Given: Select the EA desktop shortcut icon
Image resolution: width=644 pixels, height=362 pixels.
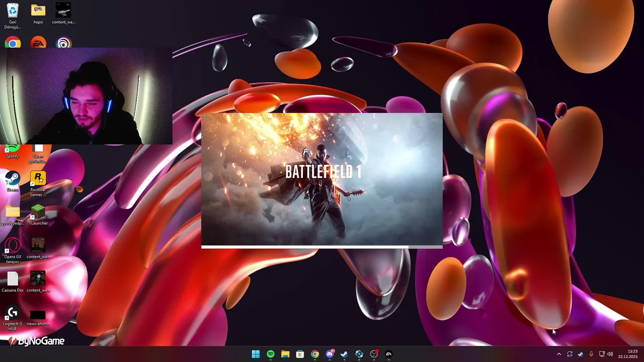Looking at the screenshot, I should pyautogui.click(x=38, y=43).
